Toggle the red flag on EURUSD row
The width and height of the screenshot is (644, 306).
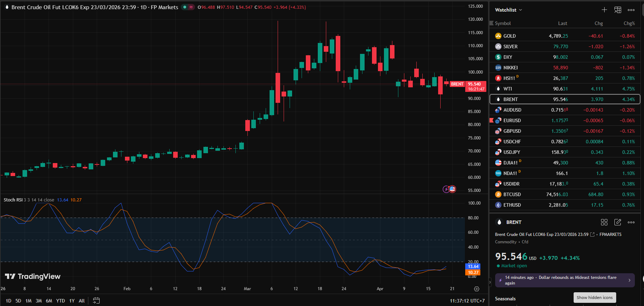point(492,120)
